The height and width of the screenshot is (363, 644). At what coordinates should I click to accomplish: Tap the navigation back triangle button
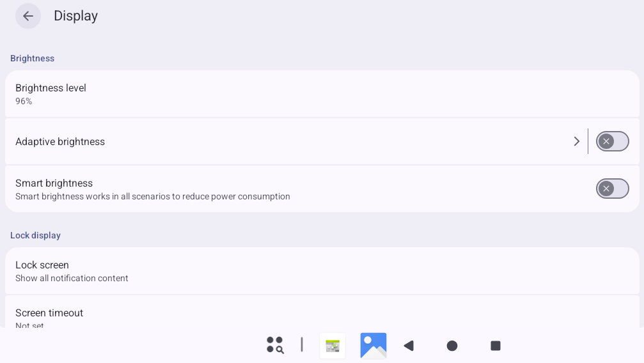409,346
